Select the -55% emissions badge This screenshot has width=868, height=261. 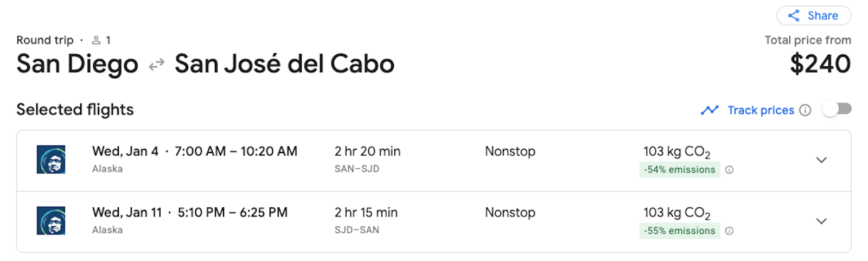(680, 231)
